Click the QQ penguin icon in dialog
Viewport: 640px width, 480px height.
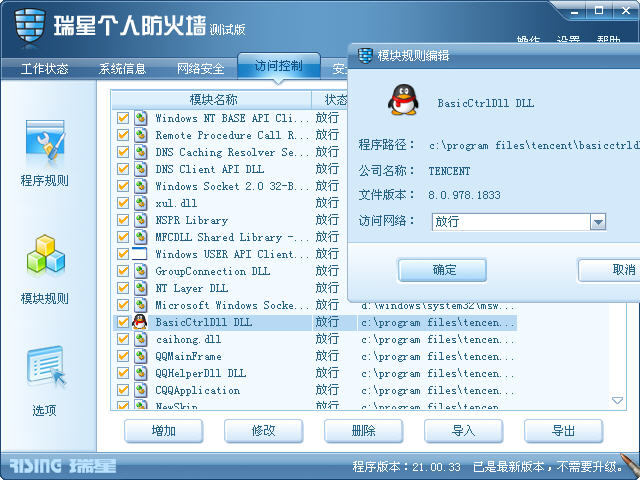(x=403, y=100)
